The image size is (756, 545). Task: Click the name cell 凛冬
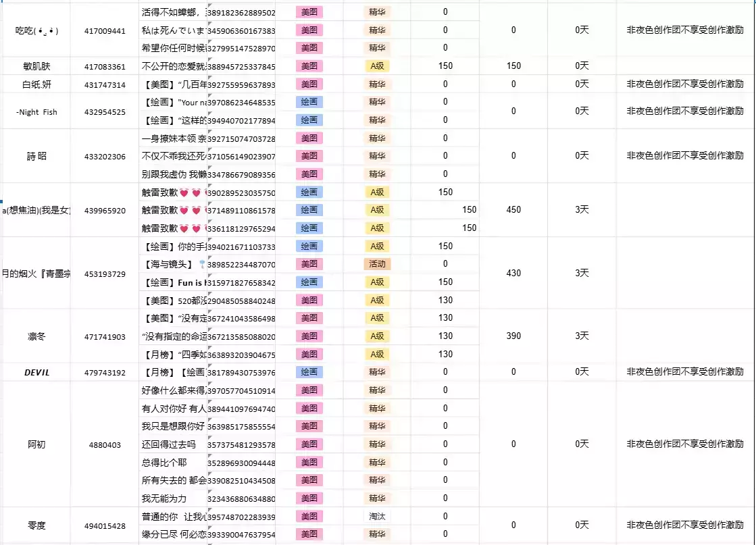[36, 336]
